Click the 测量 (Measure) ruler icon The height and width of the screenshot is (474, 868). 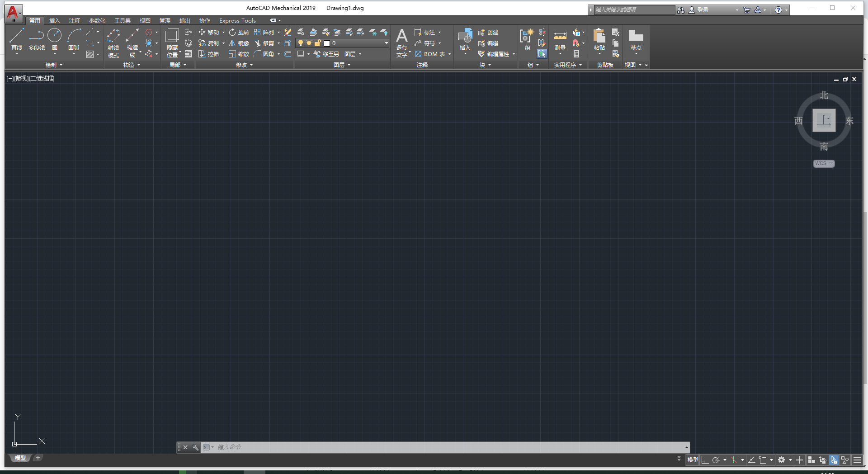(560, 35)
